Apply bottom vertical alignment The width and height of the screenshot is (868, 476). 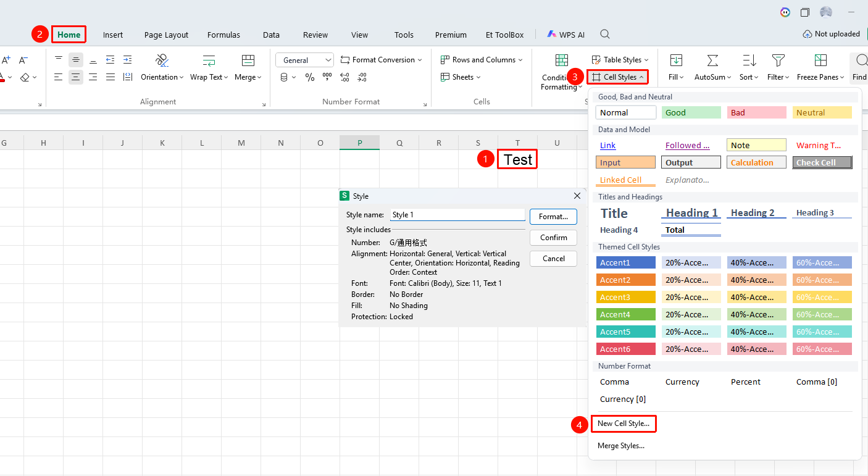tap(93, 60)
